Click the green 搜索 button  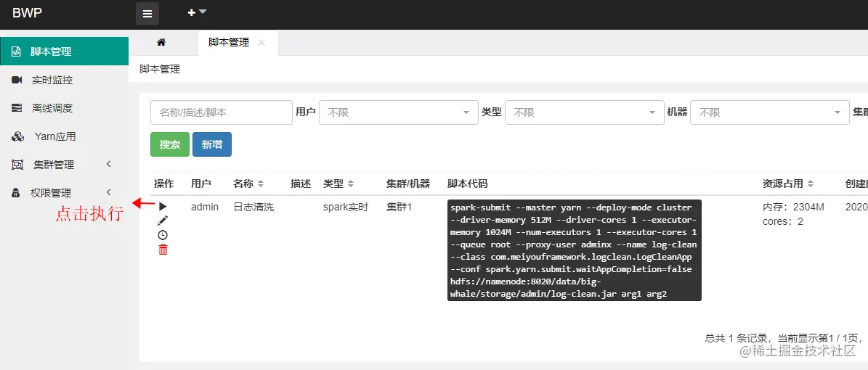pos(170,144)
